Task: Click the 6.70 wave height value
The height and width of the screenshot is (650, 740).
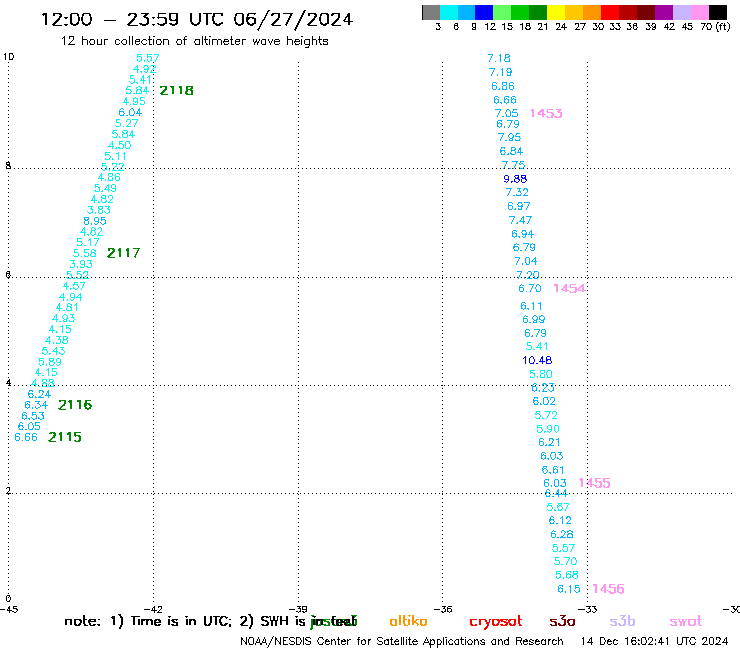Action: 530,288
